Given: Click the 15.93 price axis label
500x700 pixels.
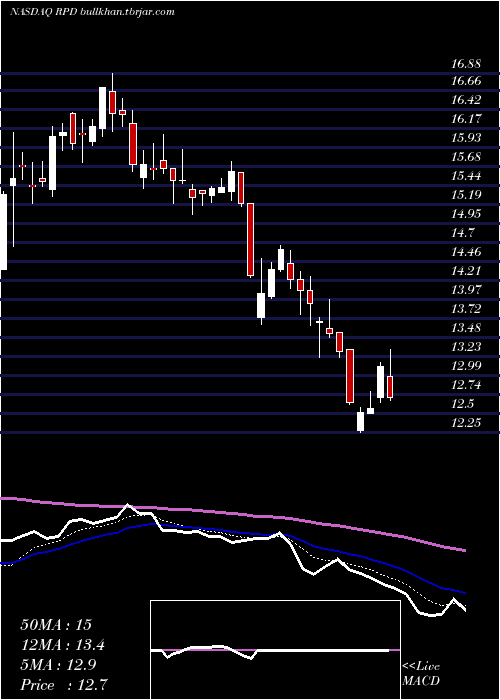Looking at the screenshot, I should (466, 138).
